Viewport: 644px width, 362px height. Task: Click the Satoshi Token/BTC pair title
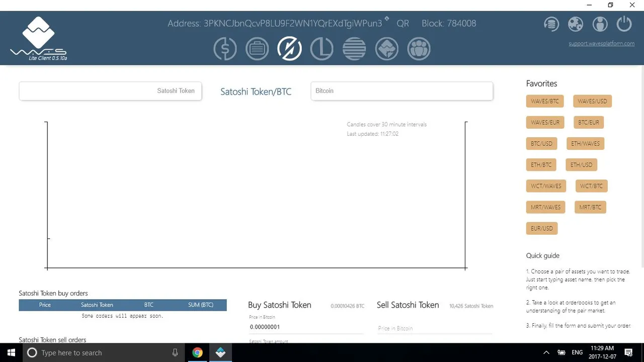[x=256, y=92]
